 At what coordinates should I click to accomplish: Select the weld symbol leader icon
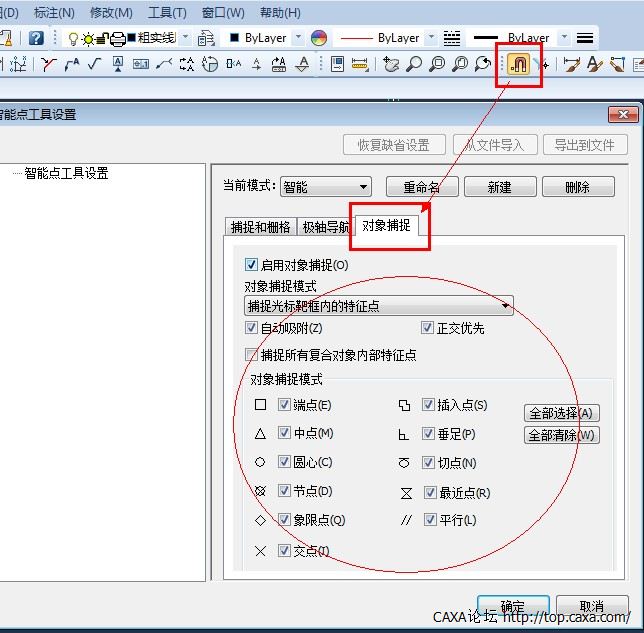coord(164,64)
